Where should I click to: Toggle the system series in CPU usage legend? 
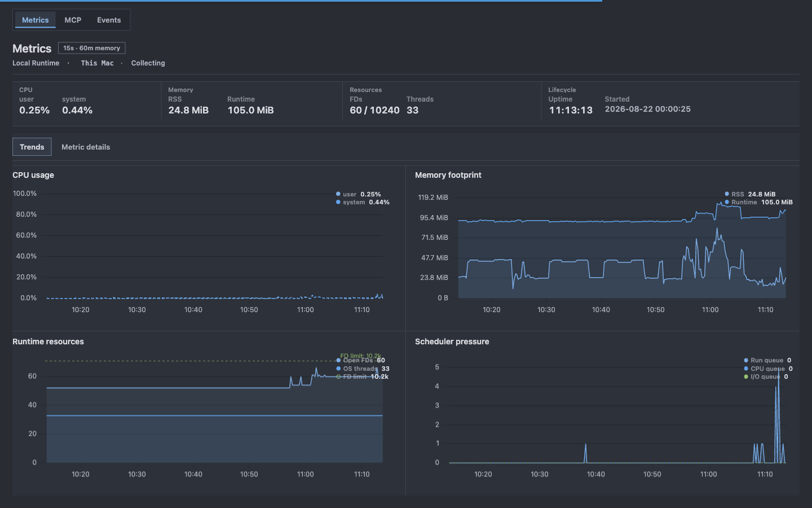(363, 202)
